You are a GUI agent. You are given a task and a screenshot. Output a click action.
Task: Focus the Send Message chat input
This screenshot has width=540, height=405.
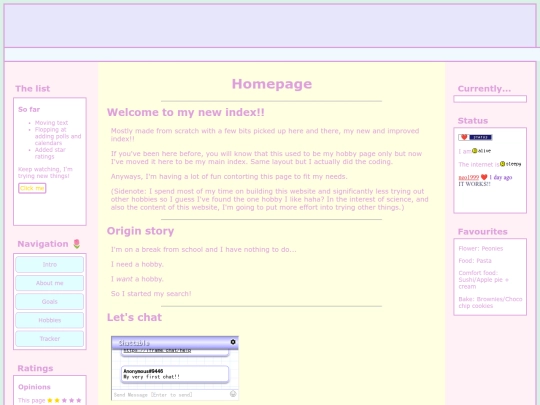pos(170,395)
